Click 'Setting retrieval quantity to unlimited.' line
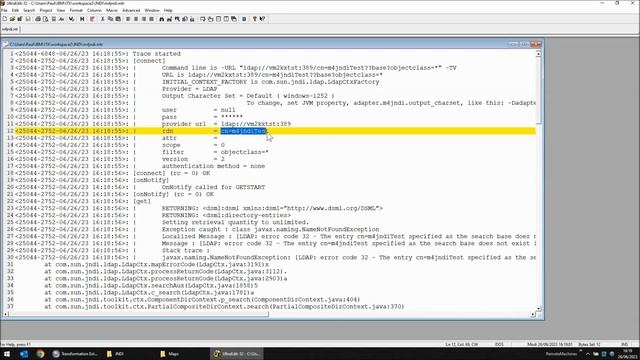 (x=236, y=222)
